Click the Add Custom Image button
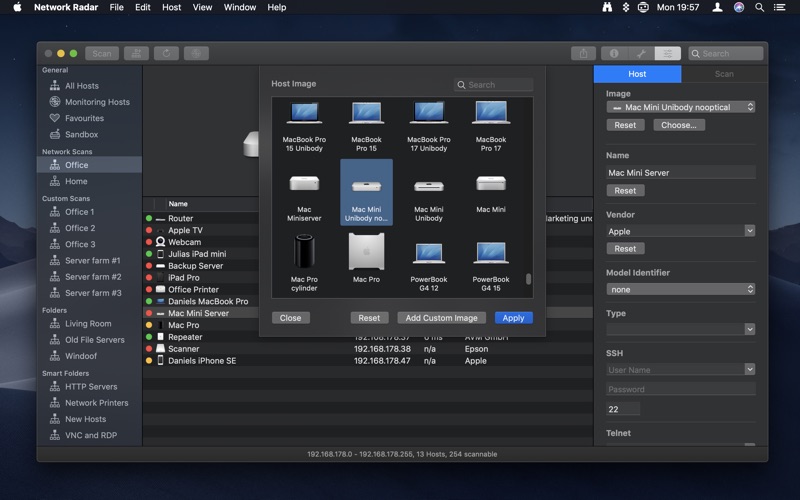This screenshot has width=800, height=500. (441, 318)
